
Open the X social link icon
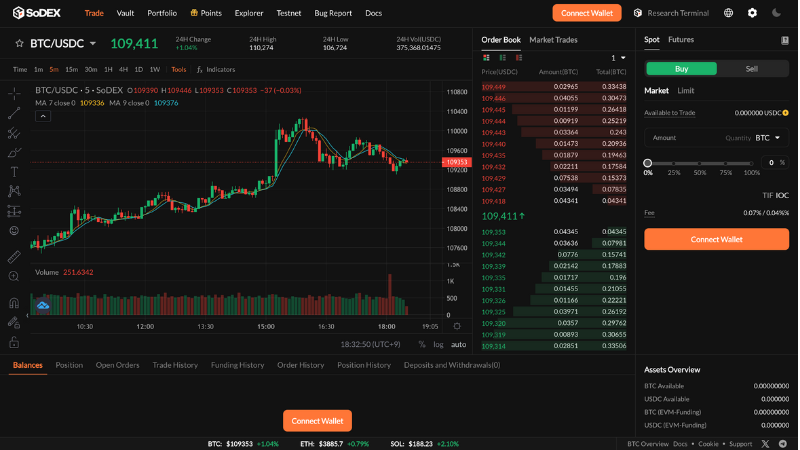point(765,444)
